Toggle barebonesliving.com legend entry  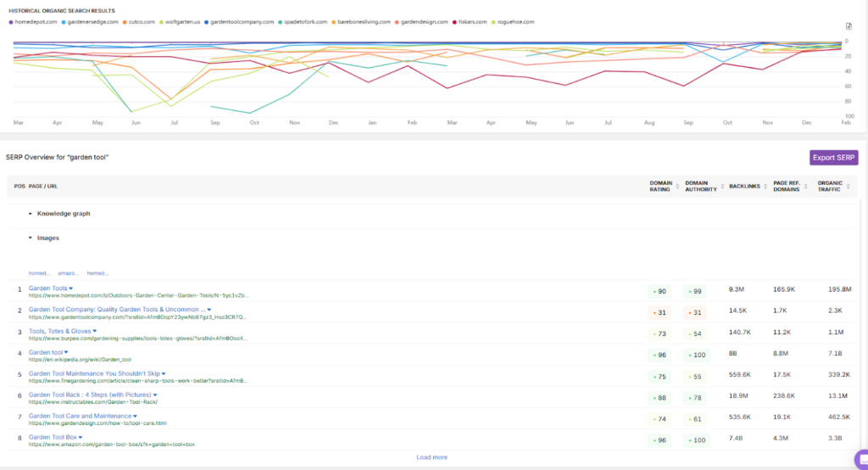[x=361, y=22]
